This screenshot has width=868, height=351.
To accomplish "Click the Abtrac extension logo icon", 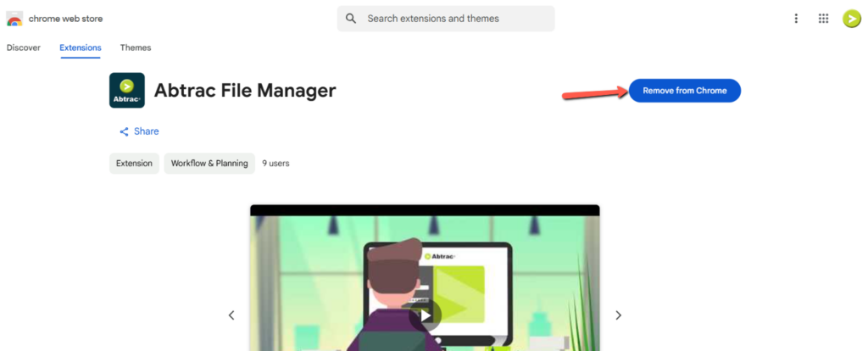I will point(127,90).
